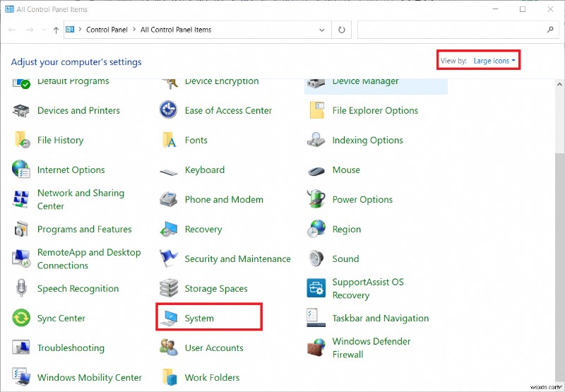
Task: Open RemoteApp and Desktop Connections icon
Action: [21, 259]
